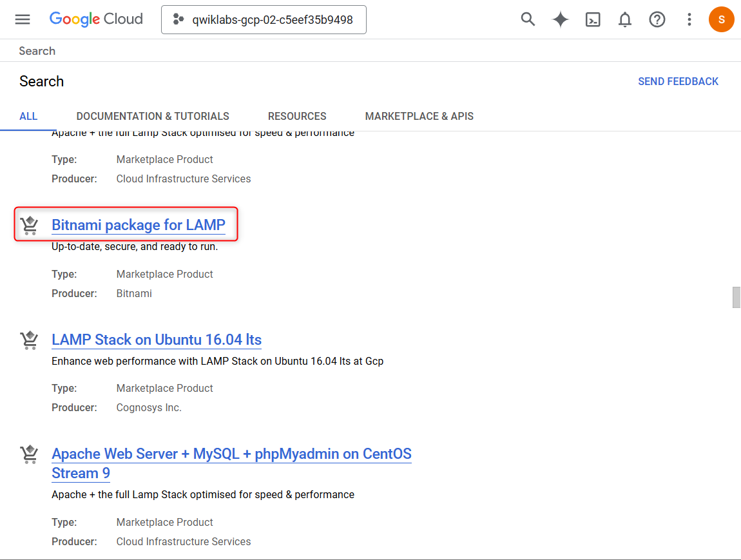Switch to Marketplace & APIs tab
Screen dimensions: 741x560
pos(419,116)
